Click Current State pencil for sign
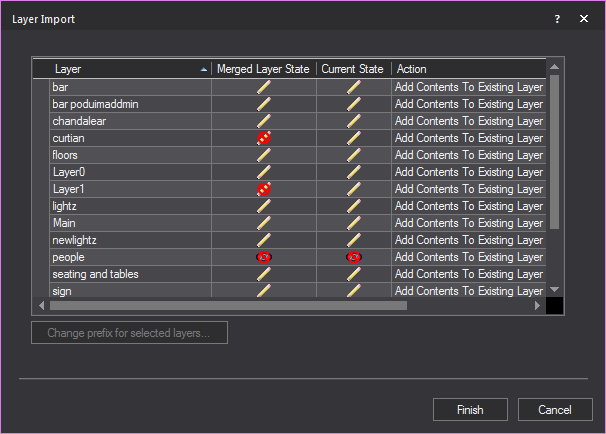 (354, 290)
